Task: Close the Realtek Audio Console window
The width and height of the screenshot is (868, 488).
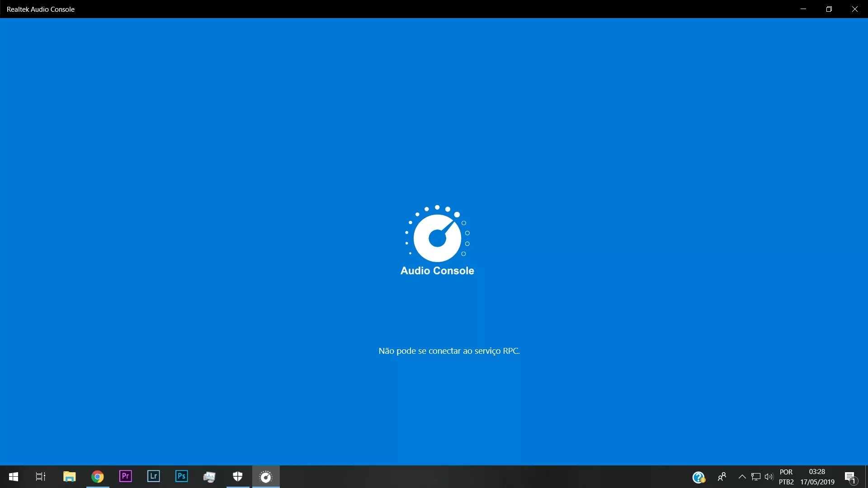Action: (855, 9)
